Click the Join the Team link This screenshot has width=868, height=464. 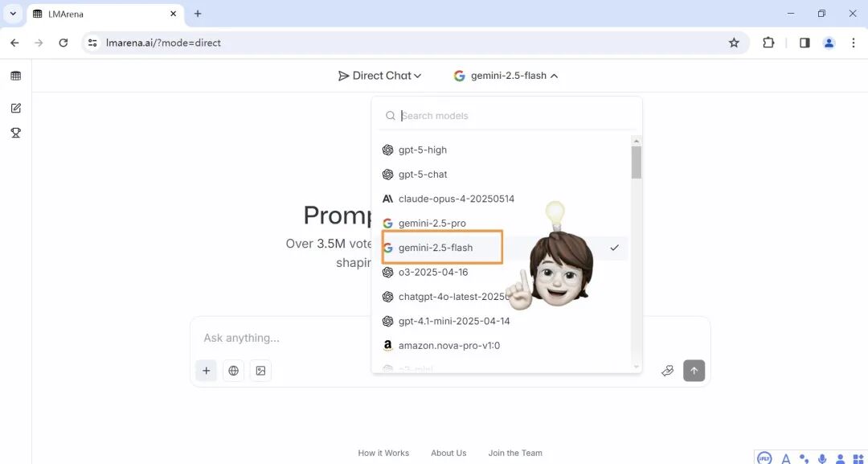click(515, 453)
